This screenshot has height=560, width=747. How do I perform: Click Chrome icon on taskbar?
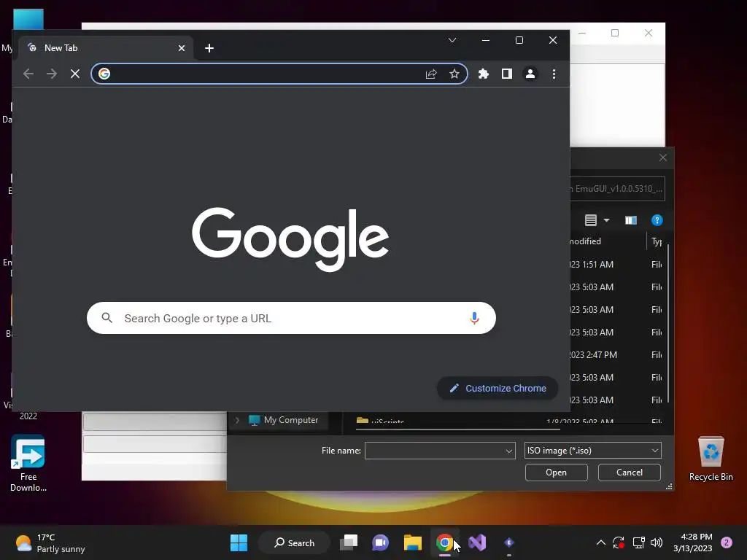tap(444, 542)
